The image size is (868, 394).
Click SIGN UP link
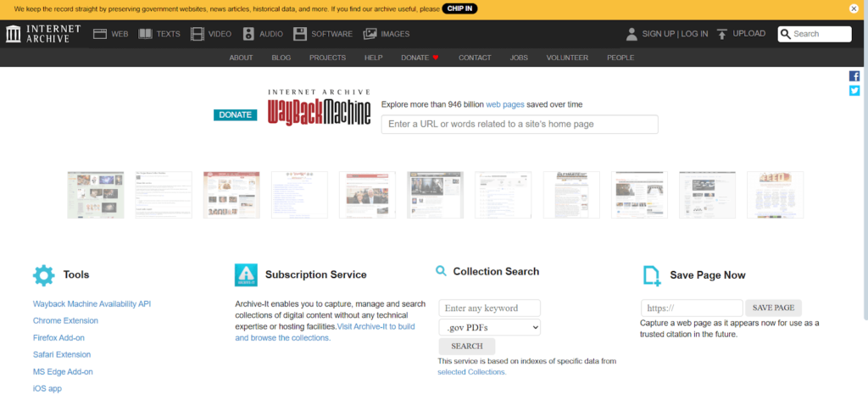pos(658,34)
